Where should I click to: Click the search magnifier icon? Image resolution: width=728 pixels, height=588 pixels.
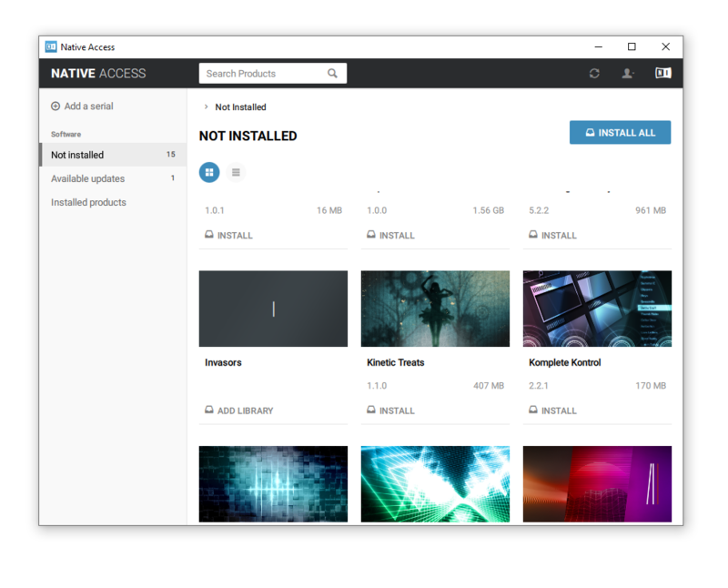(x=332, y=74)
